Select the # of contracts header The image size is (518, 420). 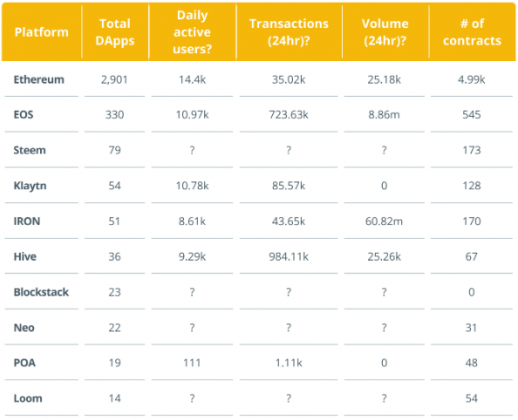point(472,32)
